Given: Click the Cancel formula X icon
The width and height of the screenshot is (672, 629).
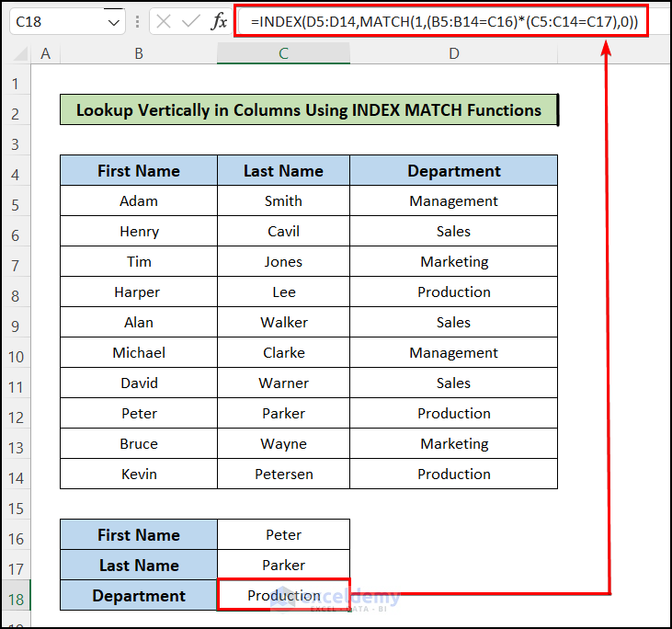Looking at the screenshot, I should (x=164, y=22).
